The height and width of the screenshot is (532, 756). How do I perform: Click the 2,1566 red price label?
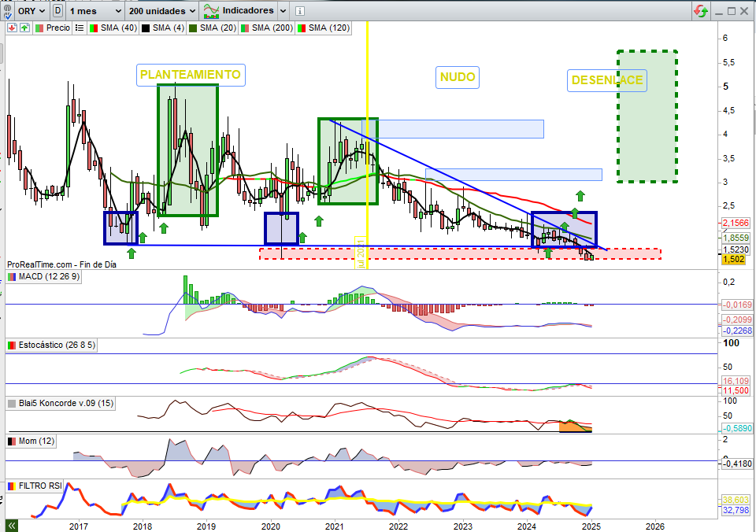tap(736, 223)
